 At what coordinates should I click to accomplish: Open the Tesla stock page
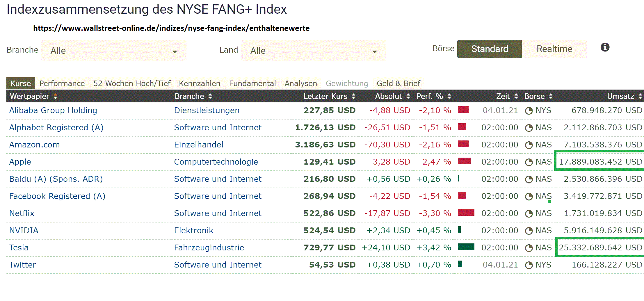pos(19,247)
